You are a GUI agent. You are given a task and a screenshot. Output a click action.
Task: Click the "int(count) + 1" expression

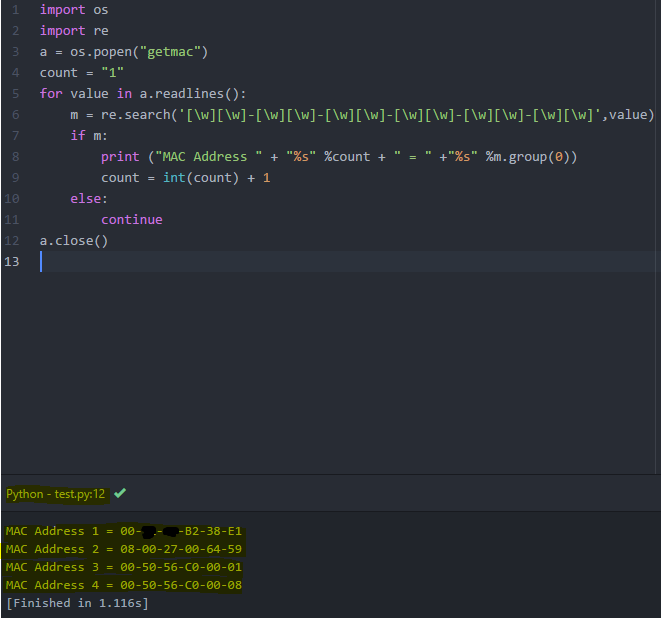click(216, 177)
